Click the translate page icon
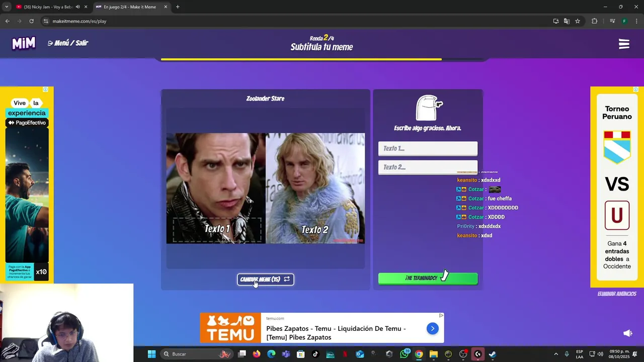This screenshot has width=644, height=362. (567, 21)
